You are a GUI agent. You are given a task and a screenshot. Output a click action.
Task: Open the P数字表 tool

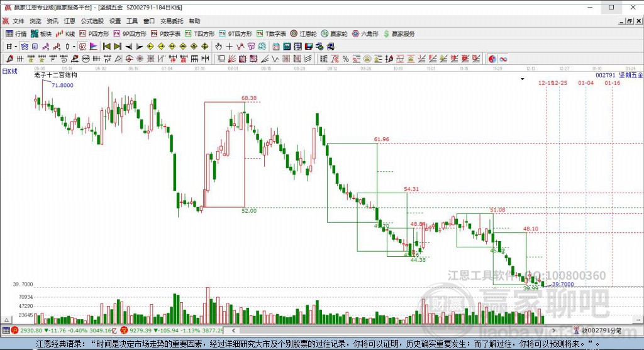coord(165,34)
